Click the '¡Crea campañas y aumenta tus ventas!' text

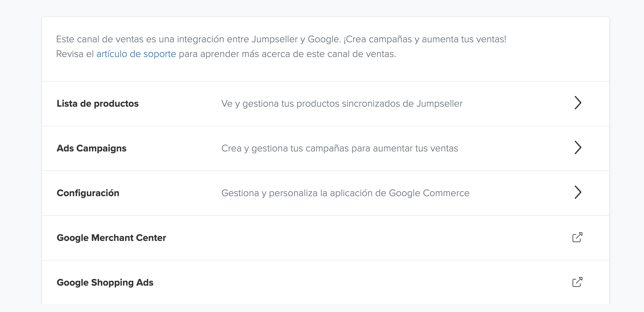(425, 39)
